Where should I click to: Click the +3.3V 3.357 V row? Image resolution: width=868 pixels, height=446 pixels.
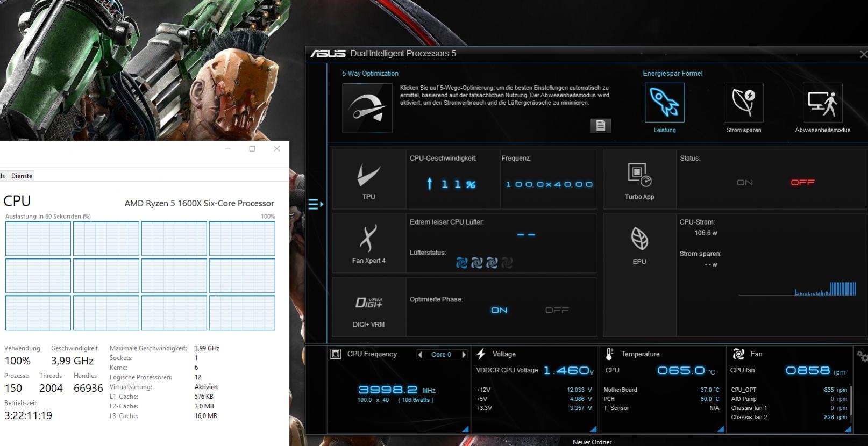pyautogui.click(x=534, y=408)
